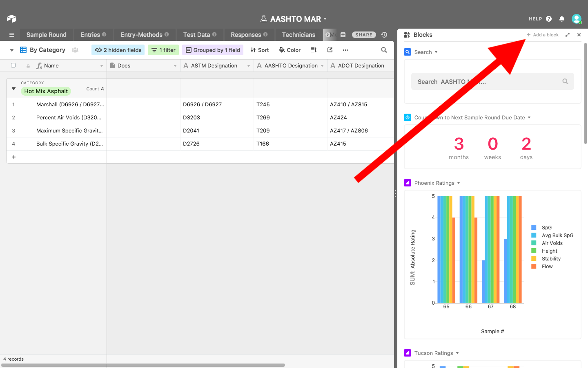Image resolution: width=588 pixels, height=368 pixels.
Task: Add a new record with plus
Action: [x=14, y=157]
